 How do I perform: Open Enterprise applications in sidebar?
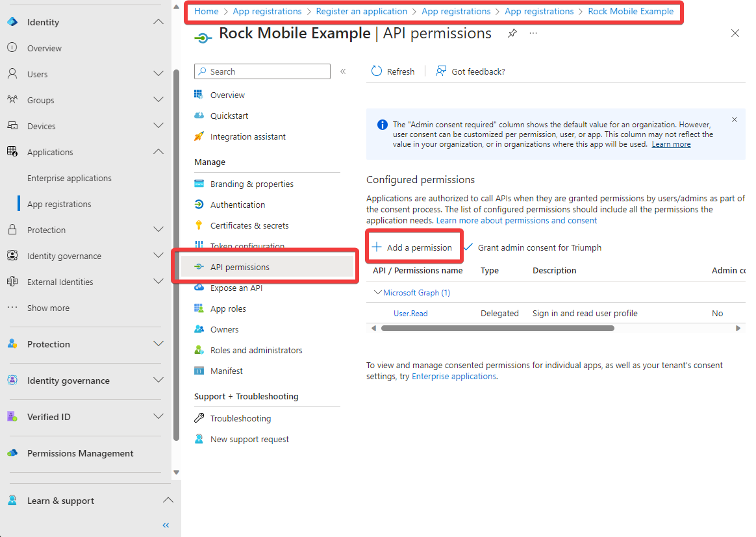coord(69,178)
